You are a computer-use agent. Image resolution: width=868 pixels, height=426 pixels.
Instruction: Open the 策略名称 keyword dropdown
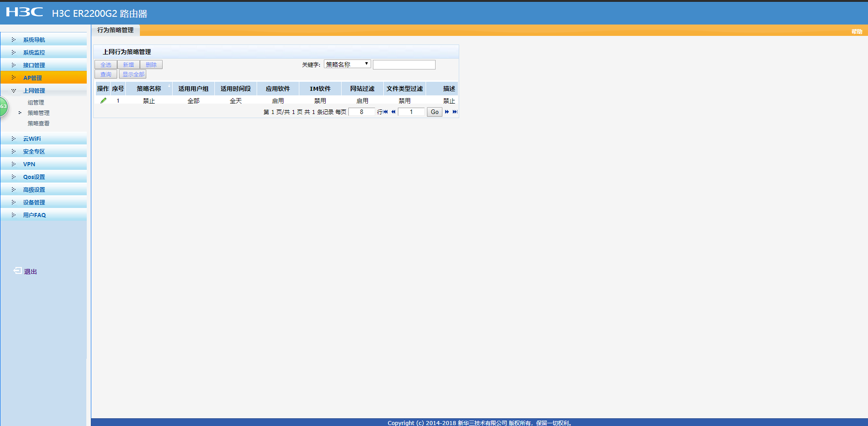coord(347,64)
